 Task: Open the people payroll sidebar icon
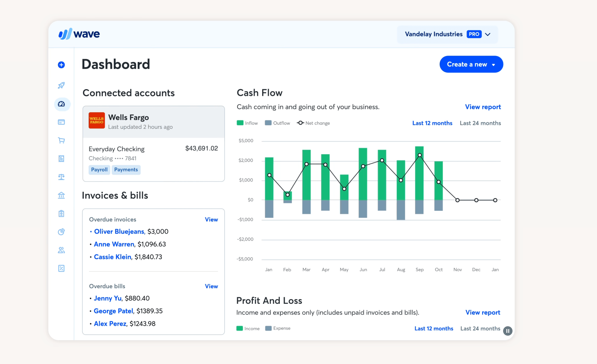point(61,250)
